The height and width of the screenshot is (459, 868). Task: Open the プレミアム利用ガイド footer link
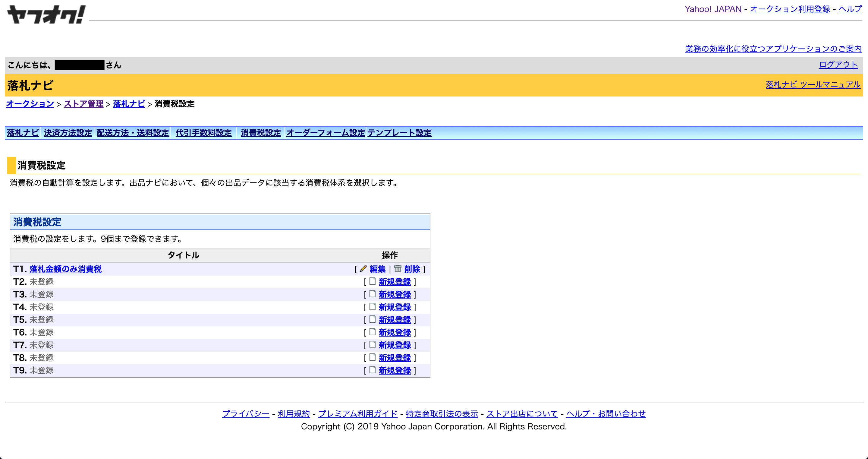pos(358,413)
